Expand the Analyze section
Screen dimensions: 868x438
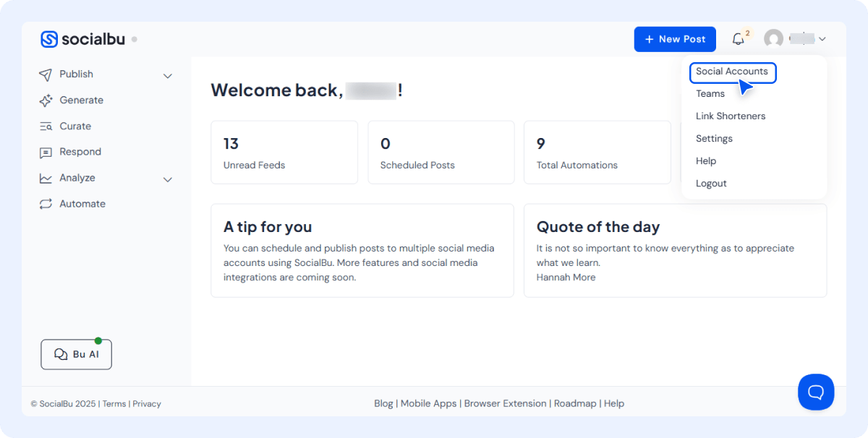168,179
